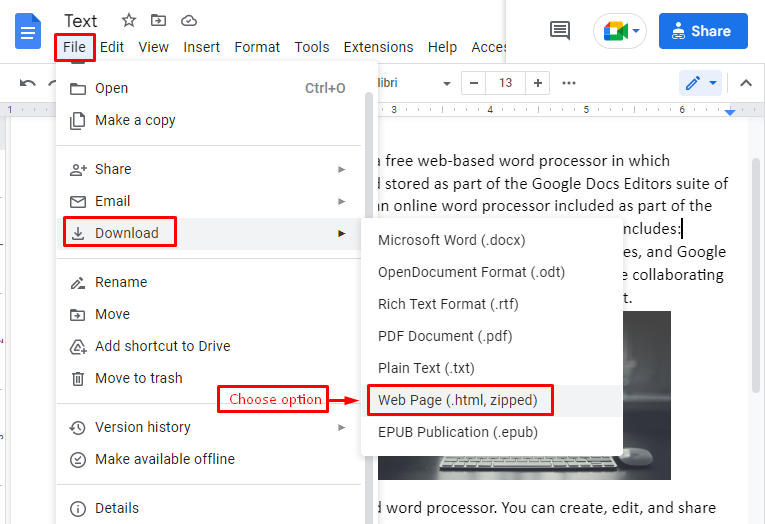This screenshot has width=765, height=524.
Task: Increase font size with plus button
Action: click(x=538, y=83)
